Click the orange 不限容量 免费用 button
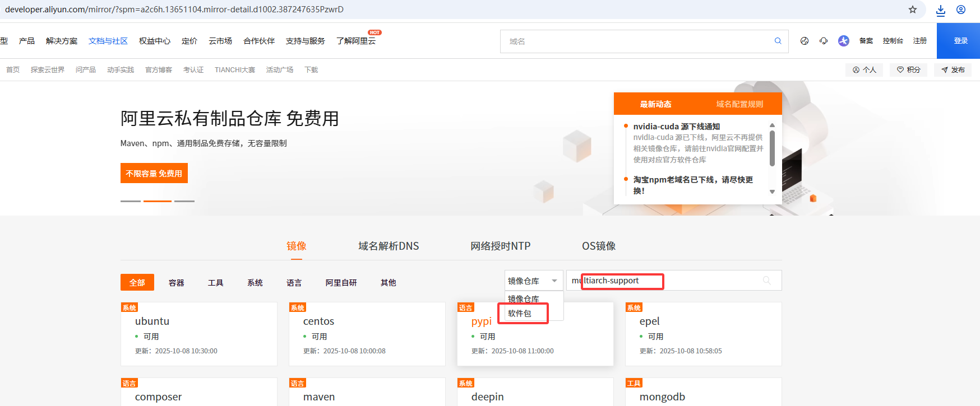 click(154, 174)
